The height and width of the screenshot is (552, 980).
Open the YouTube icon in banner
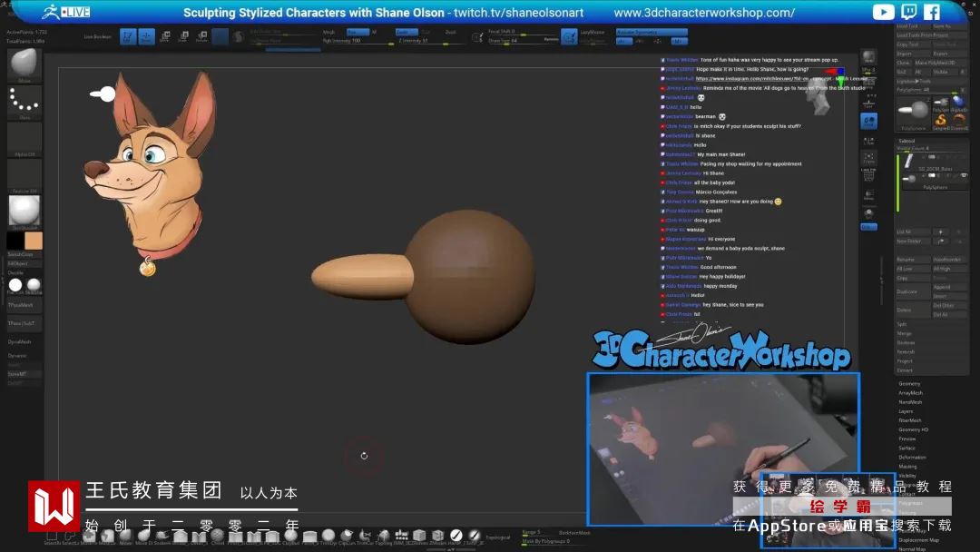883,12
